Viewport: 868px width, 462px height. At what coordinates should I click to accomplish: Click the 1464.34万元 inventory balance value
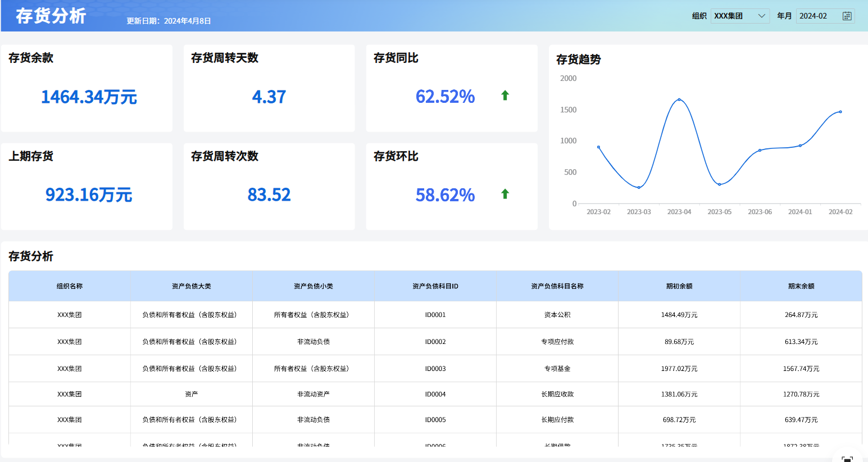coord(89,97)
